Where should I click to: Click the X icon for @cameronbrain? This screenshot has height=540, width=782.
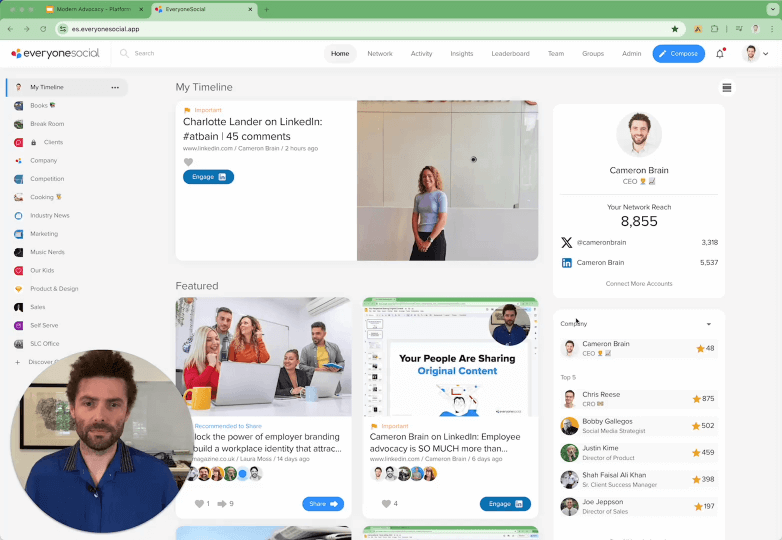click(567, 242)
